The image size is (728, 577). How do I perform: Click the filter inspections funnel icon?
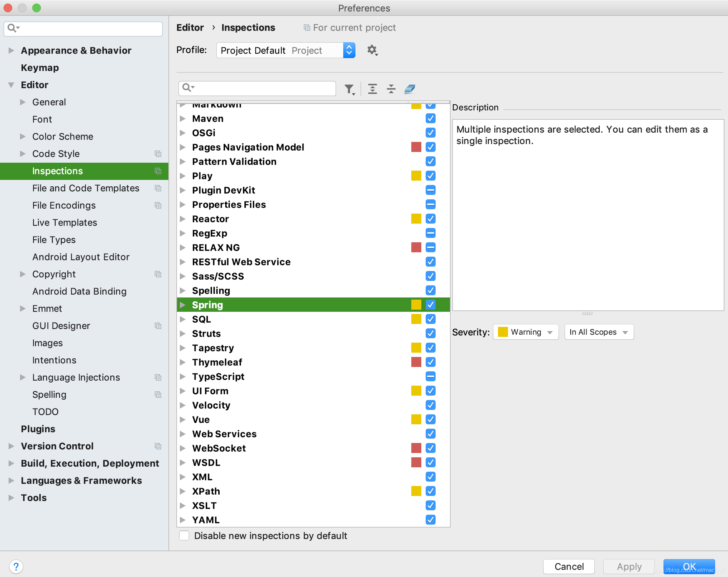(349, 89)
